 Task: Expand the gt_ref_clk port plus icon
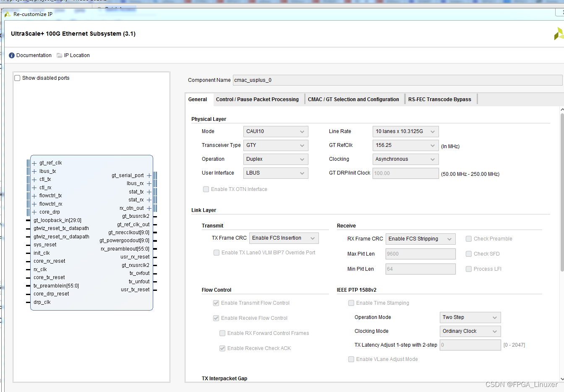(x=34, y=163)
